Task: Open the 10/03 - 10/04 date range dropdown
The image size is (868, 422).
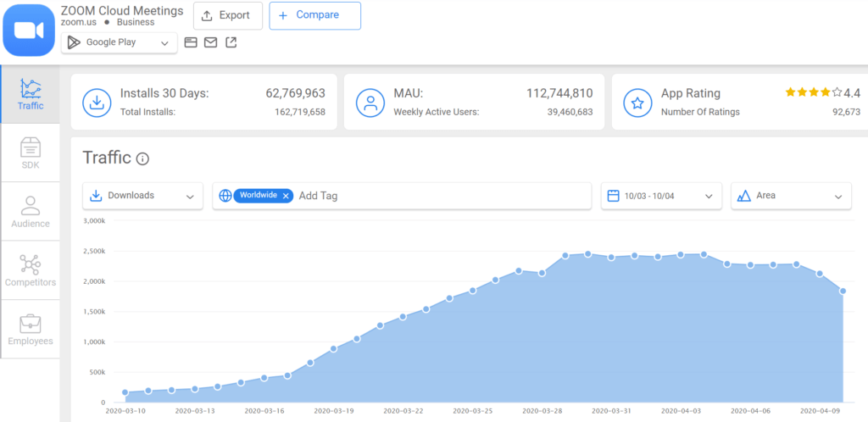Action: pyautogui.click(x=661, y=196)
